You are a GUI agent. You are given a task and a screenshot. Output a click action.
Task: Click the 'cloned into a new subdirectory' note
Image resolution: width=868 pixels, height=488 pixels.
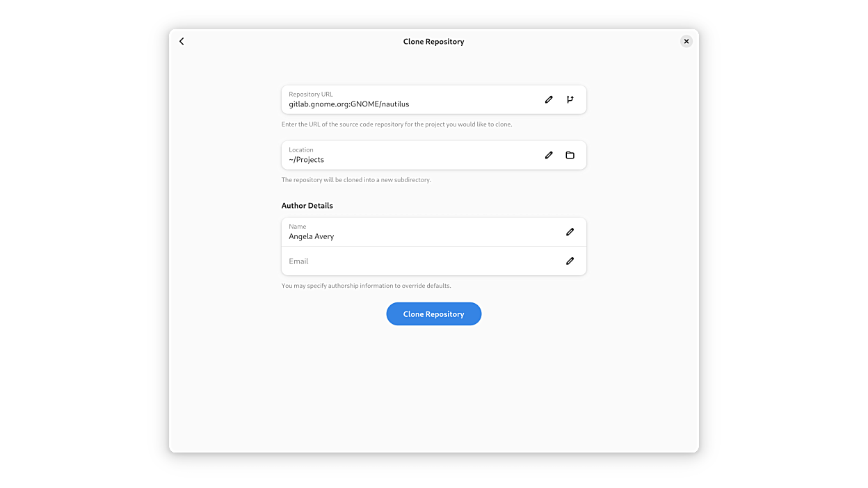click(x=356, y=180)
